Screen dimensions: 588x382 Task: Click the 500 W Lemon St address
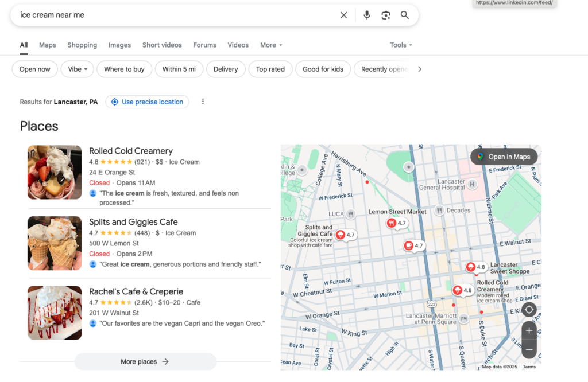[114, 243]
